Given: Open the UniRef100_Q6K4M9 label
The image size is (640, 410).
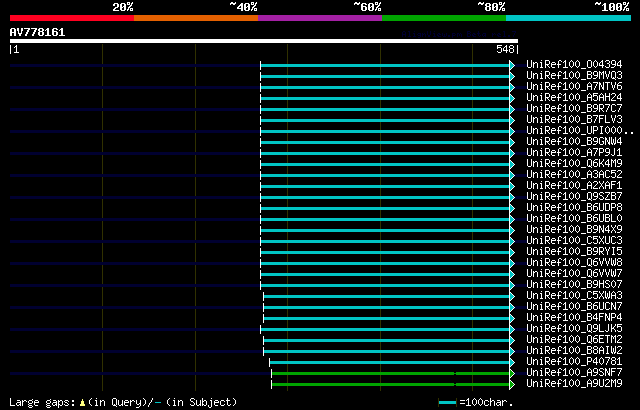Looking at the screenshot, I should point(574,164).
